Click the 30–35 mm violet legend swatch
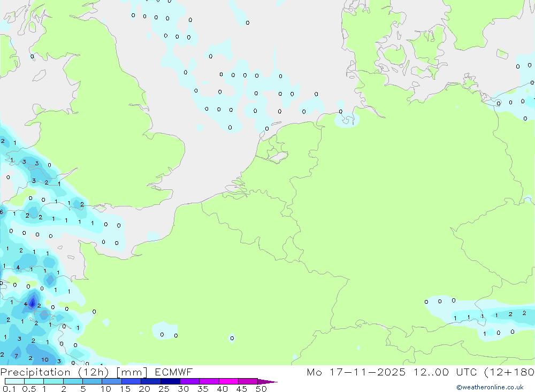This screenshot has height=392, width=535. click(x=190, y=381)
